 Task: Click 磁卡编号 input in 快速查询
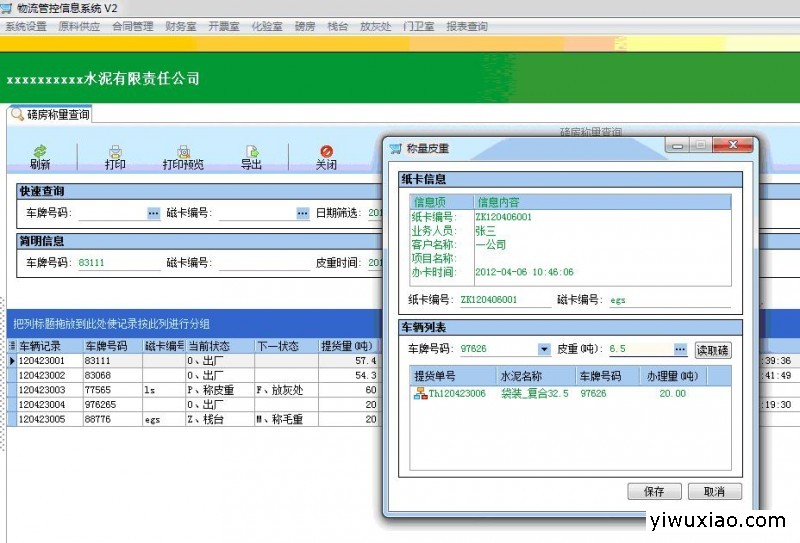pos(257,213)
